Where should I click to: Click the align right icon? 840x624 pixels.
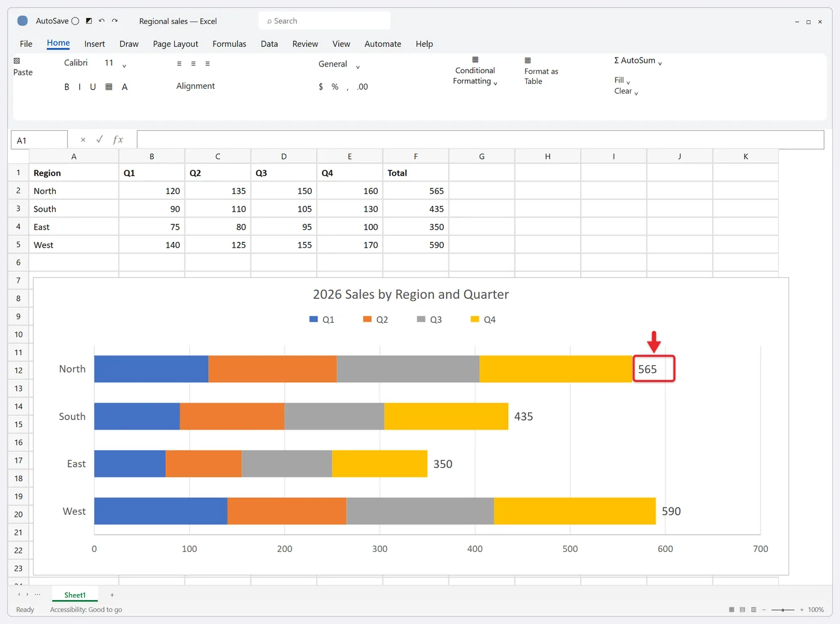208,64
